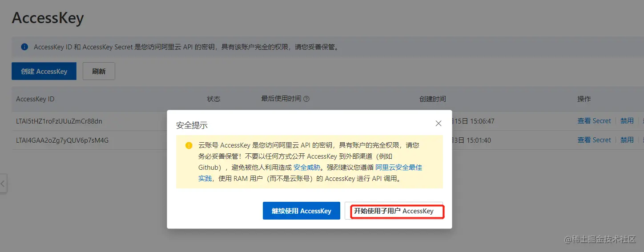
Task: View Secret for LTAI4GAA2oZg7yQUV6p7sM4G key
Action: [x=594, y=140]
